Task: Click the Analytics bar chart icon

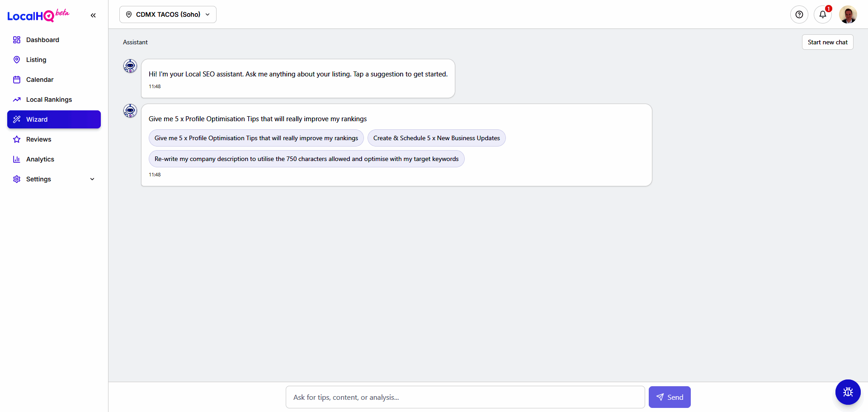Action: point(17,159)
